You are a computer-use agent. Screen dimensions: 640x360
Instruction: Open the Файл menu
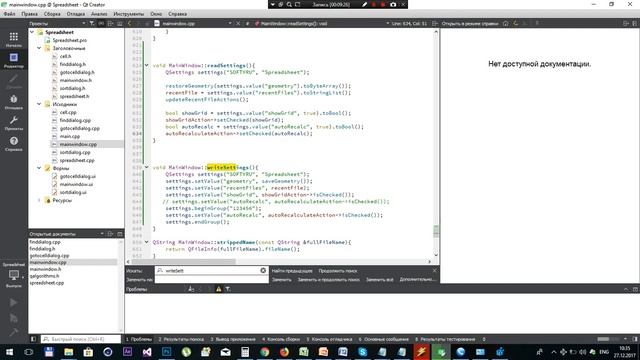pos(9,14)
